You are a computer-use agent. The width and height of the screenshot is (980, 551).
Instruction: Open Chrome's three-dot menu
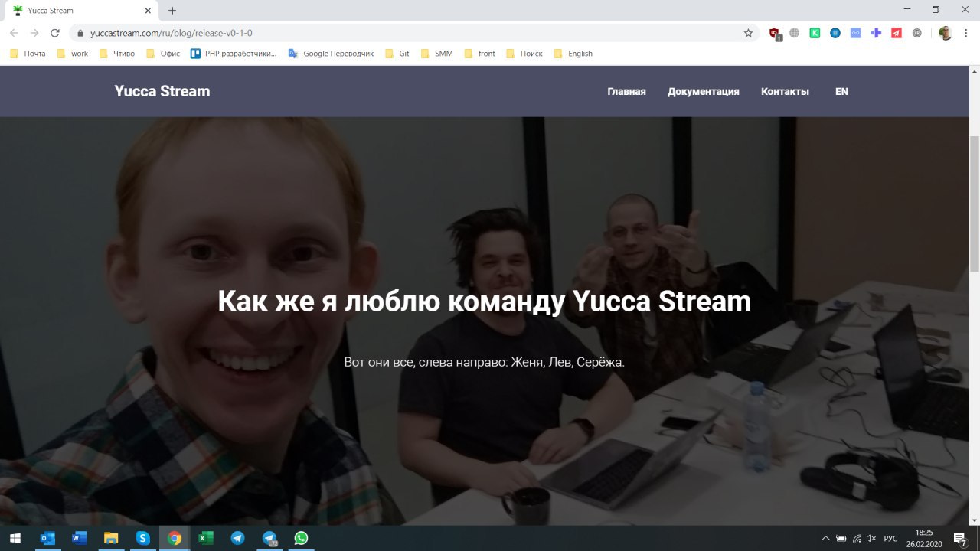click(x=966, y=33)
